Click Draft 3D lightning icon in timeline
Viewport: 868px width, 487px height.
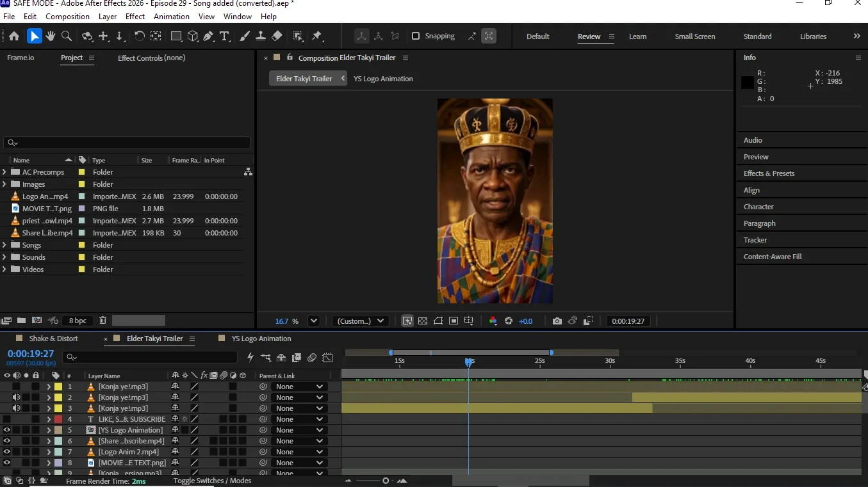pyautogui.click(x=250, y=357)
